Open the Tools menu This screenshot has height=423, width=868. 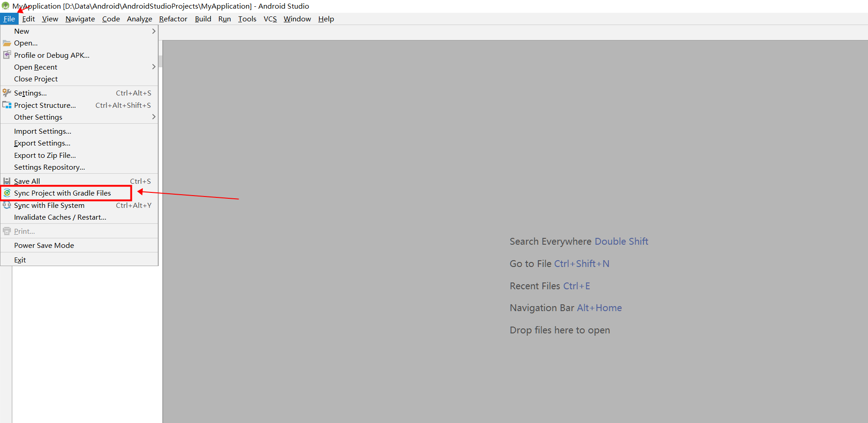point(247,19)
